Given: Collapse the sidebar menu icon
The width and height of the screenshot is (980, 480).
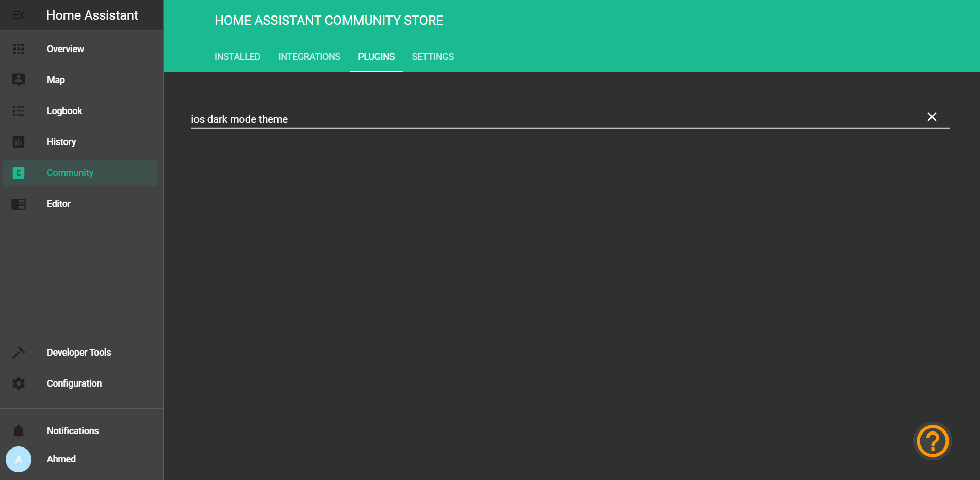Looking at the screenshot, I should point(19,15).
